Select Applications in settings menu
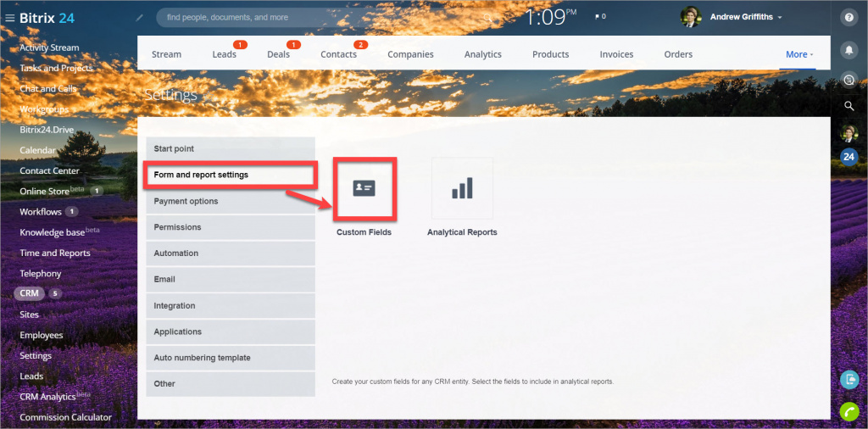 (x=231, y=331)
